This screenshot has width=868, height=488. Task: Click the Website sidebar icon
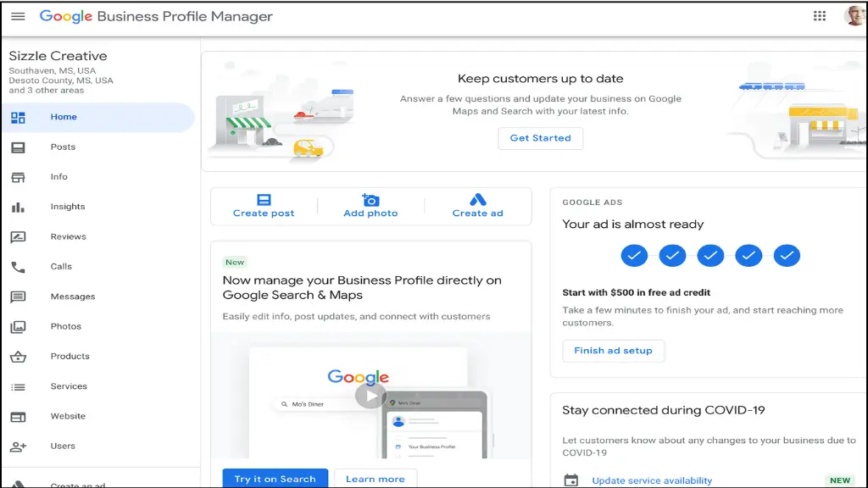point(18,417)
